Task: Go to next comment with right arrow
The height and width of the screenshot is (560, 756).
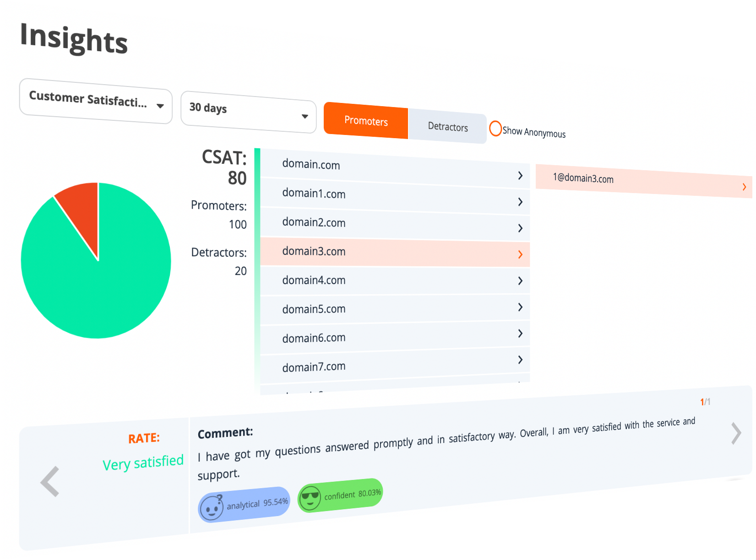Action: 736,433
